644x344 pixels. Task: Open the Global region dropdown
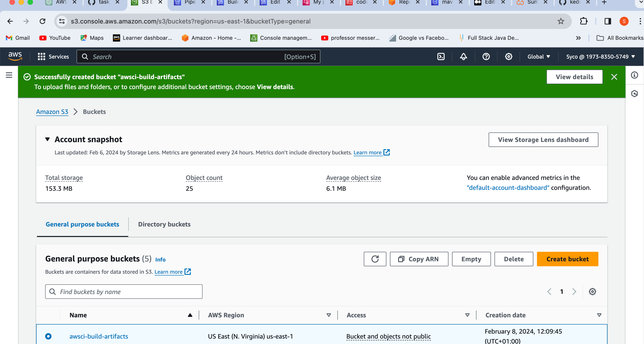[539, 57]
